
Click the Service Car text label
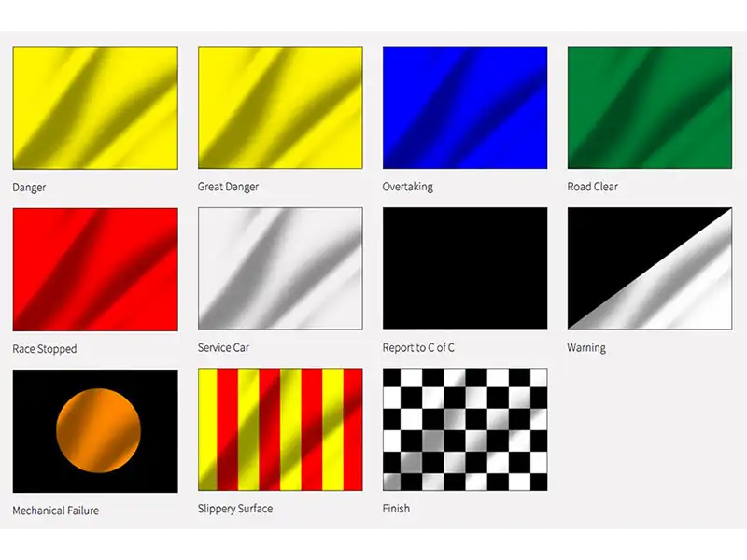pos(222,347)
